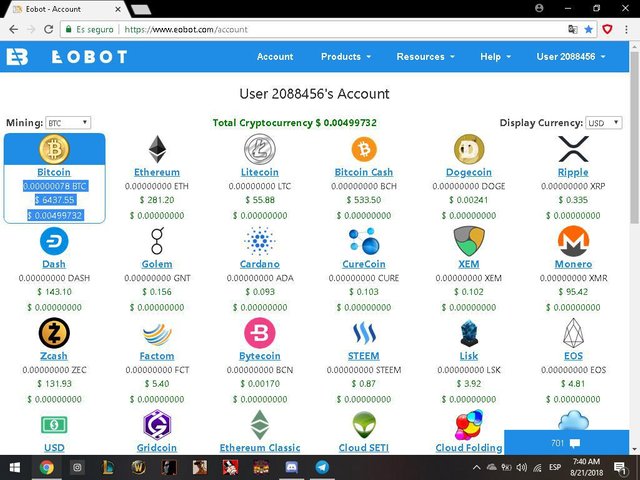The width and height of the screenshot is (640, 480).
Task: Click the Eobot logo in header
Action: (x=67, y=57)
